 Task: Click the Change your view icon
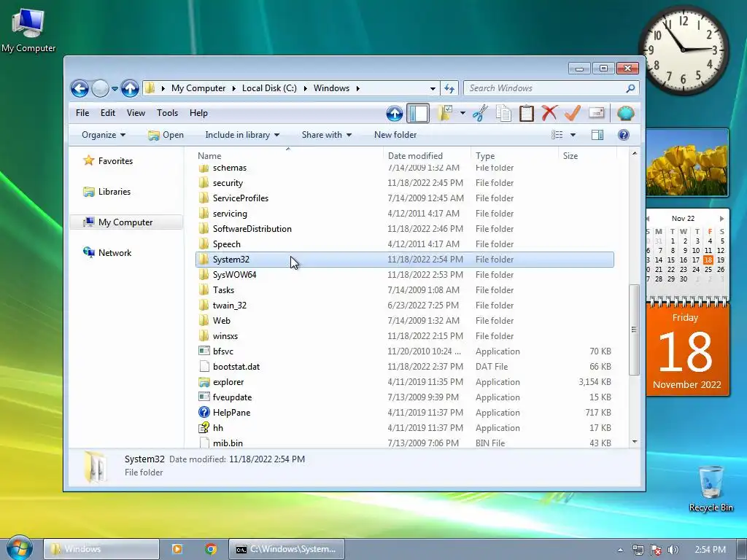point(557,135)
